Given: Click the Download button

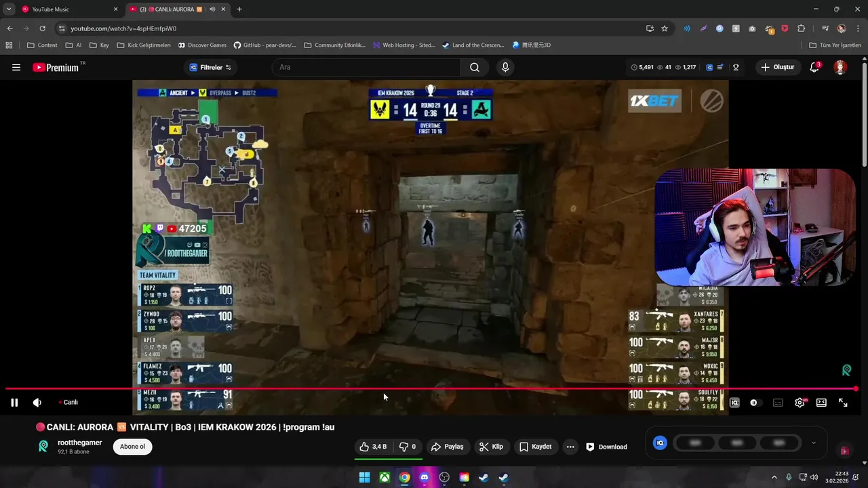Looking at the screenshot, I should [x=607, y=447].
